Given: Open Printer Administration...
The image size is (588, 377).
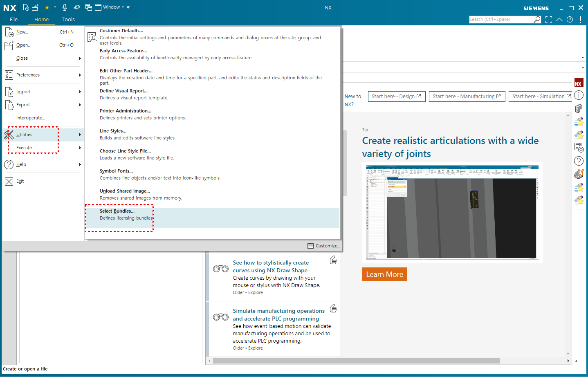Looking at the screenshot, I should 213,114.
